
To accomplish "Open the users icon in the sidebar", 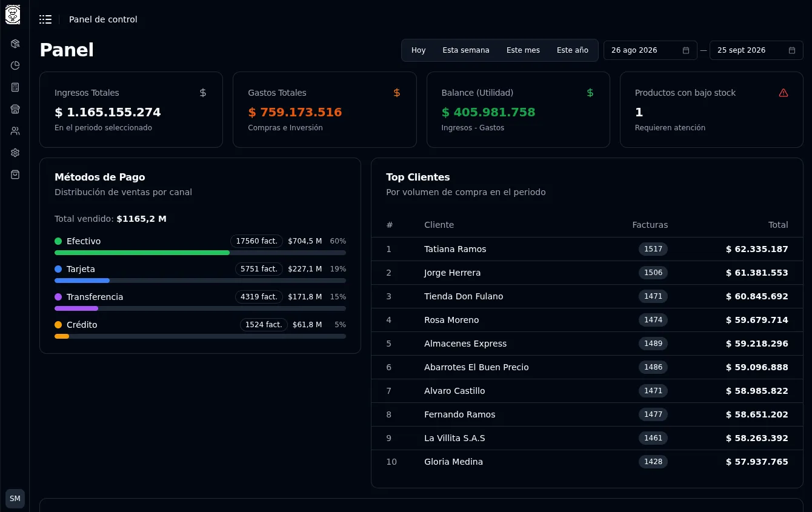I will point(15,131).
